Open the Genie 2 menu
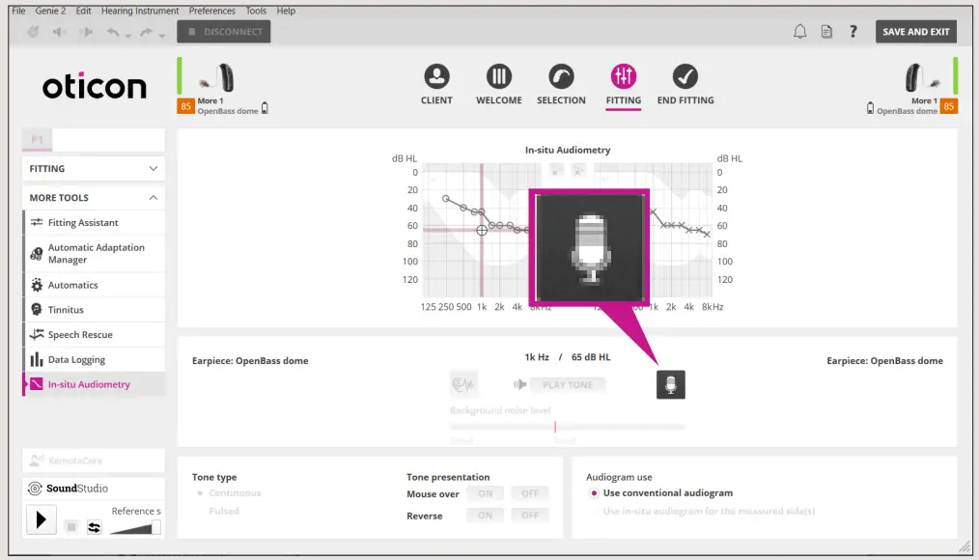This screenshot has width=979, height=560. coord(50,11)
